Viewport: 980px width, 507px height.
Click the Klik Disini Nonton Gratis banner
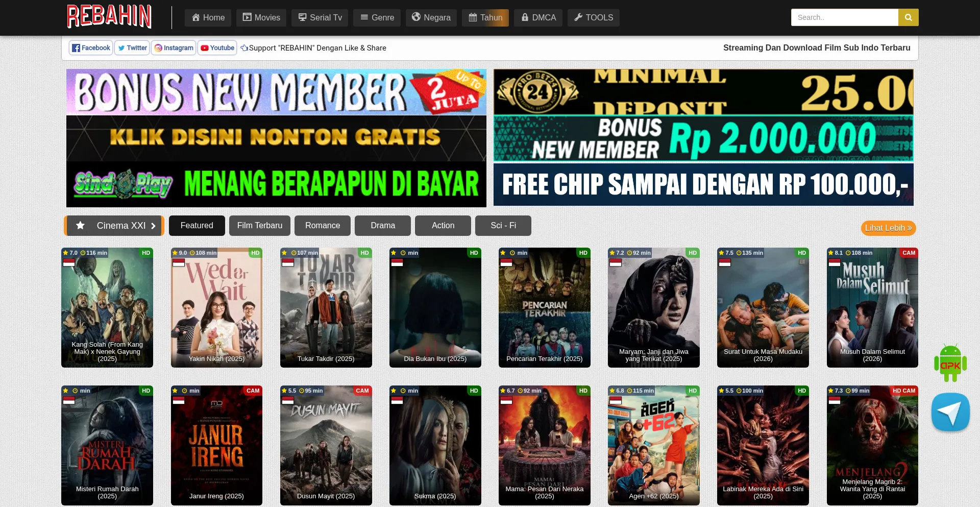coord(276,138)
